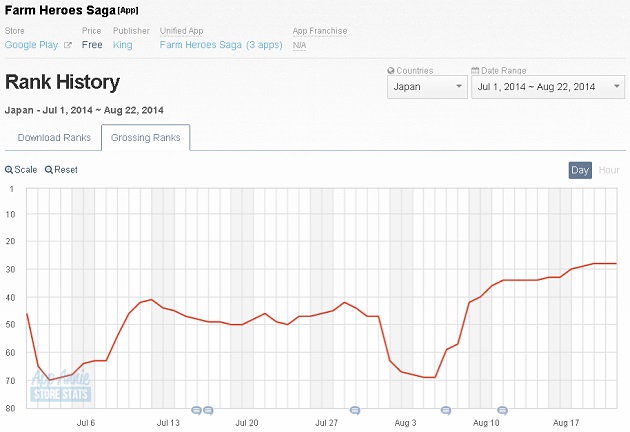Open the comment marker near Aug 11
Viewport: 630px width, 432px height.
[x=503, y=410]
